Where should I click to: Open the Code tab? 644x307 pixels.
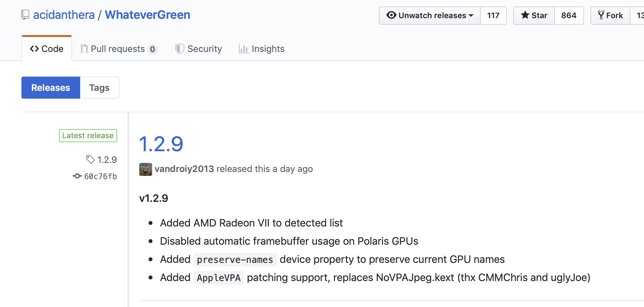pyautogui.click(x=47, y=49)
